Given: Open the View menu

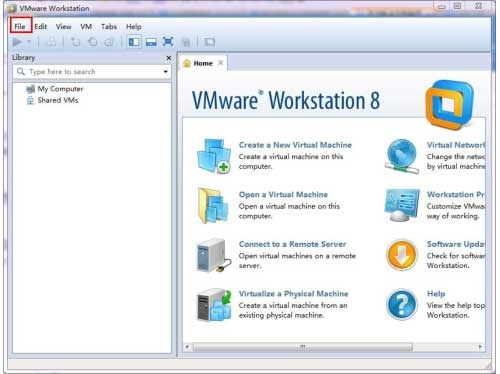Looking at the screenshot, I should [x=63, y=26].
